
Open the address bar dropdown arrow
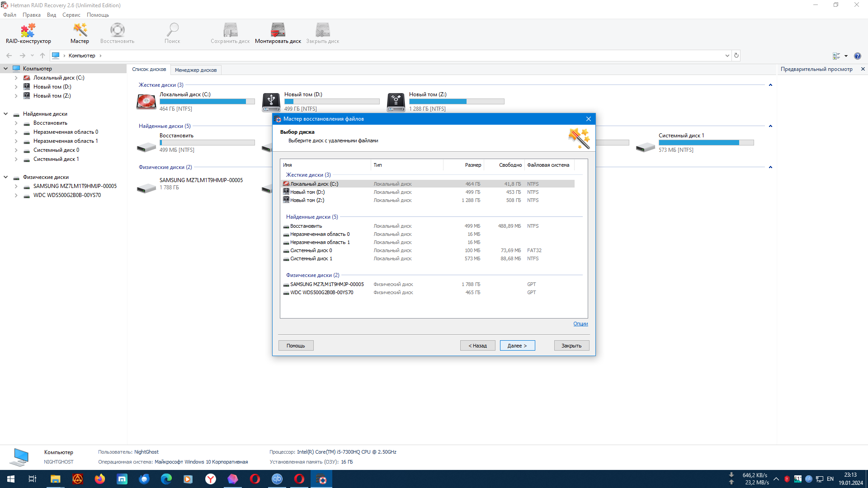pos(727,56)
